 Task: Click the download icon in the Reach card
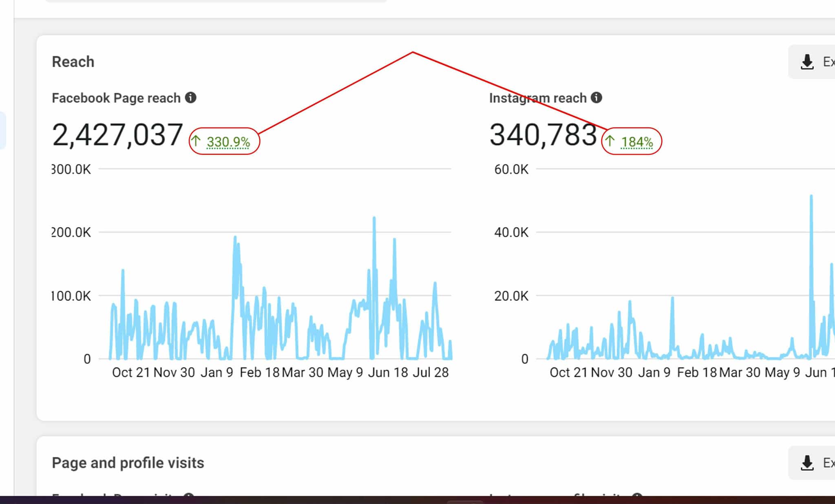coord(807,62)
